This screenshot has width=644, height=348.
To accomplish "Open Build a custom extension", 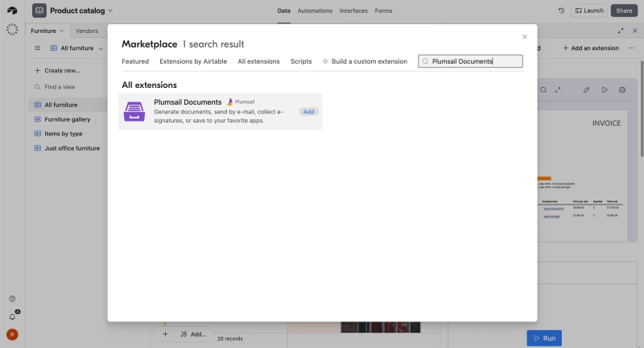I will click(x=365, y=61).
